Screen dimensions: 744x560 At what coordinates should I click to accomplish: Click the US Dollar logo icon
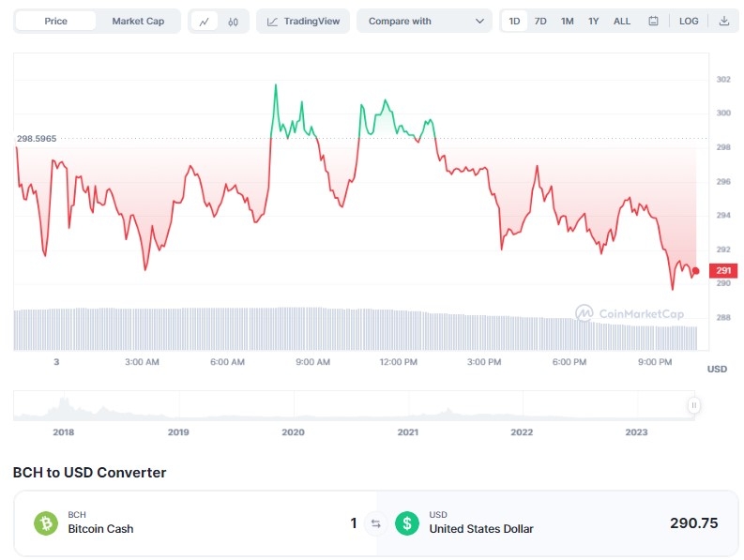click(407, 523)
